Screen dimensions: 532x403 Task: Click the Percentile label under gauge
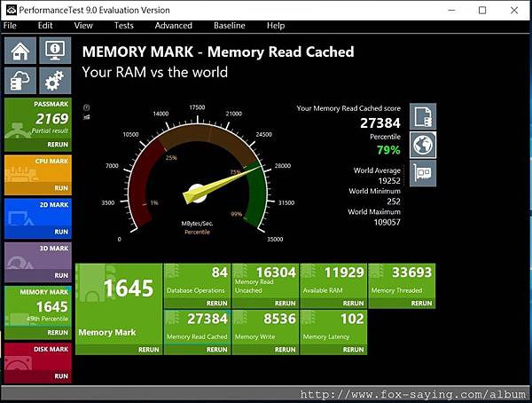tap(197, 232)
